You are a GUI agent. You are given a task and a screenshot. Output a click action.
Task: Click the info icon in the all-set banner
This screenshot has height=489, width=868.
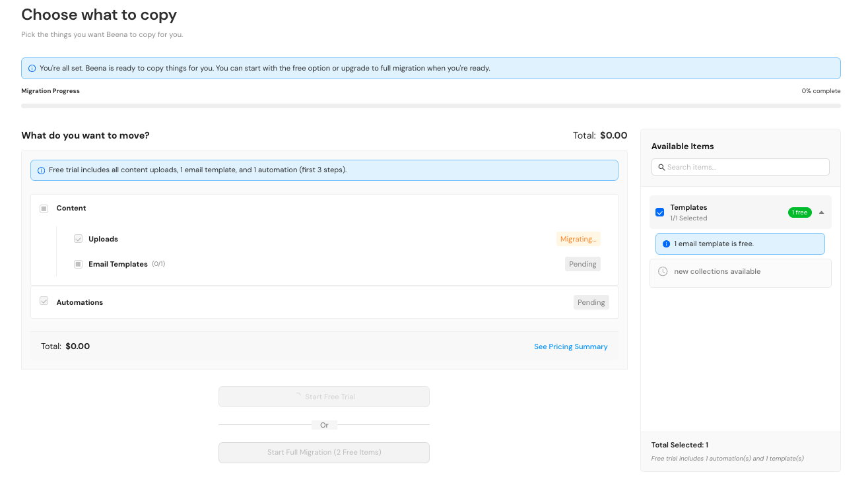(32, 68)
